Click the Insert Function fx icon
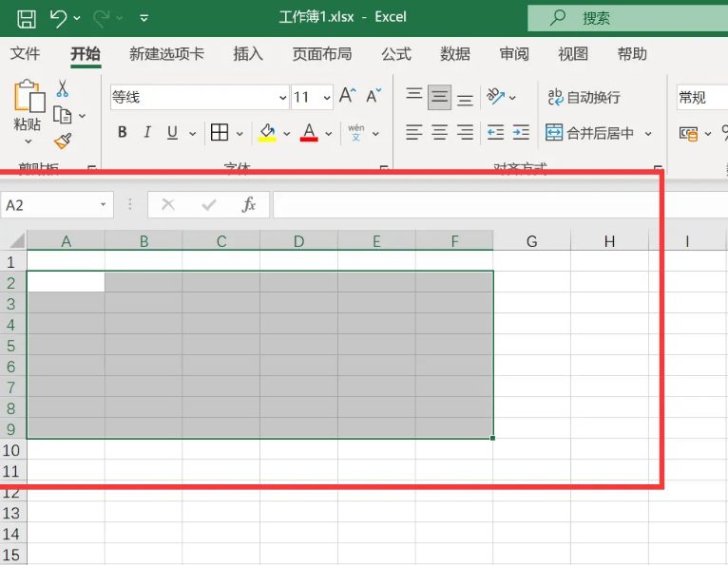This screenshot has width=728, height=565. (x=249, y=204)
